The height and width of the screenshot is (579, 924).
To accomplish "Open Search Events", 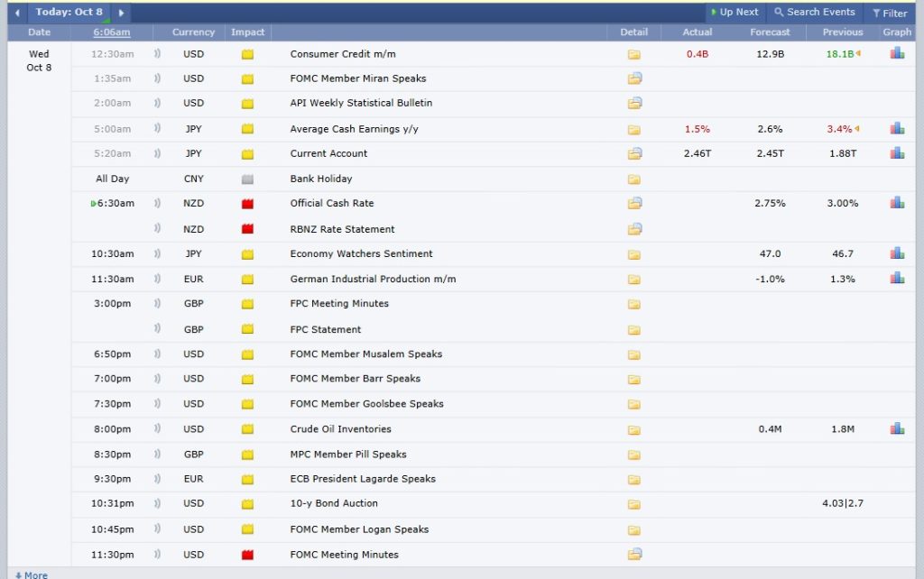I will [x=814, y=13].
